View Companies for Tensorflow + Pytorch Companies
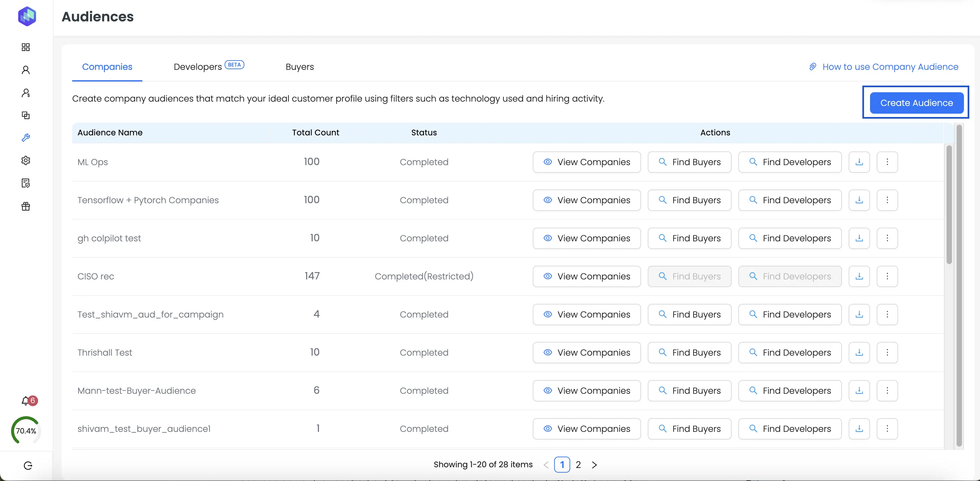This screenshot has width=980, height=481. pos(586,200)
